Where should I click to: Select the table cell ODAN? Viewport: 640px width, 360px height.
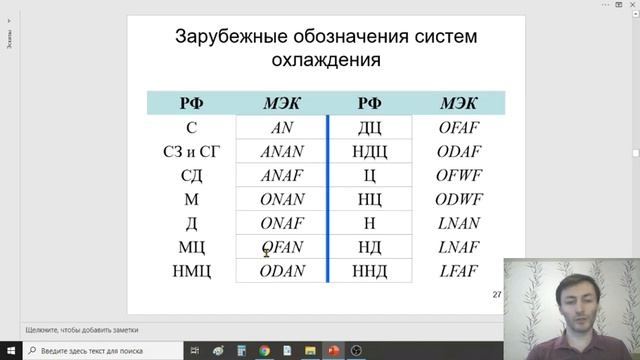(282, 271)
